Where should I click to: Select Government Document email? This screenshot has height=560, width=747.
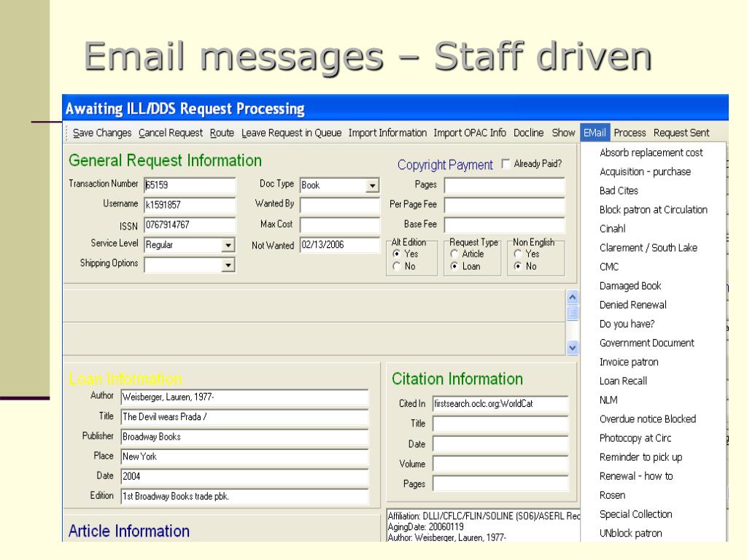pyautogui.click(x=646, y=343)
